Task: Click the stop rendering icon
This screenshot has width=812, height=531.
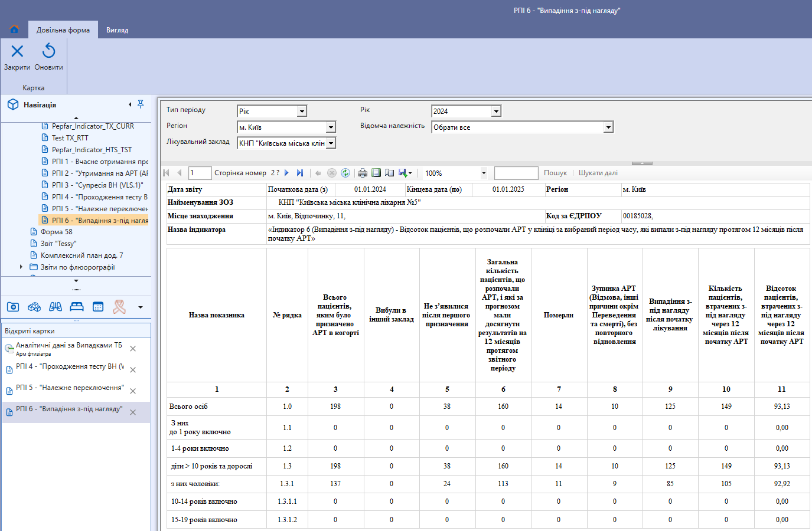Action: click(332, 173)
